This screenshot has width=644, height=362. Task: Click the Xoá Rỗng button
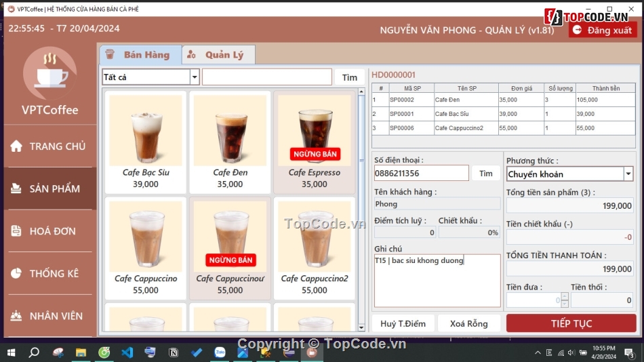tap(469, 323)
